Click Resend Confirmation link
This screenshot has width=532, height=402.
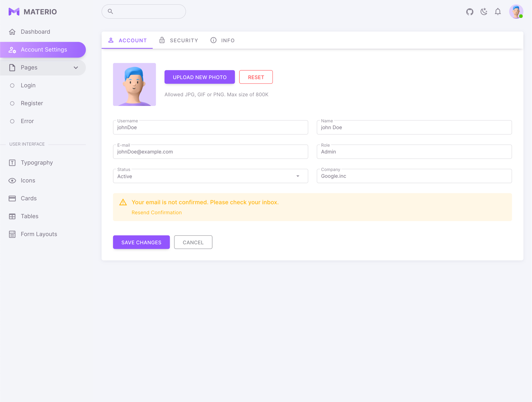[x=157, y=212]
